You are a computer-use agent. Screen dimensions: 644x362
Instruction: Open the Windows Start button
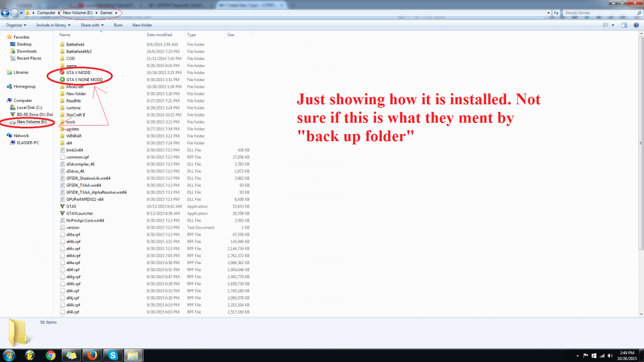(x=9, y=355)
